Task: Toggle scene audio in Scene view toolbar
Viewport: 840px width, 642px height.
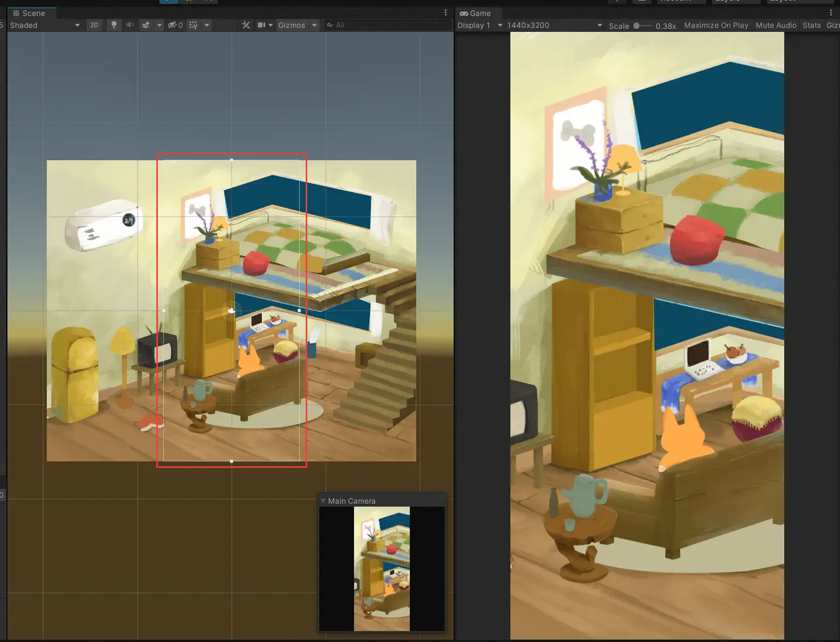Action: (129, 25)
